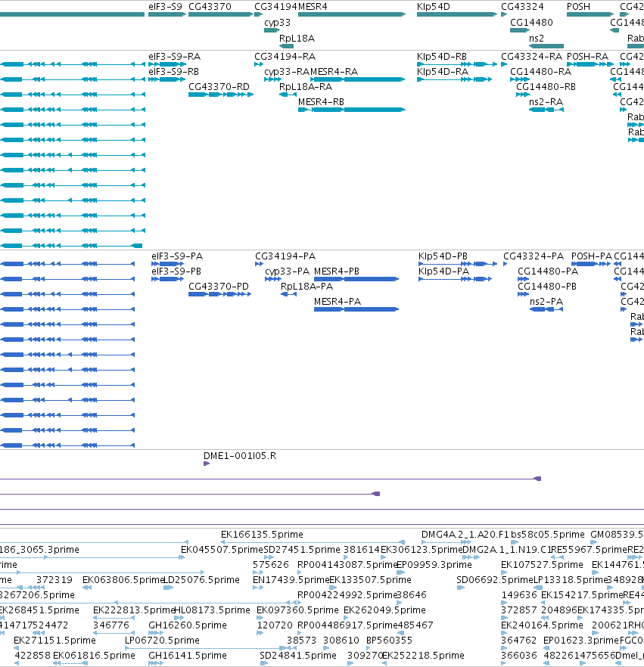Screen dimensions: 644x667
Task: Select the ns2 gene bar
Action: (x=546, y=46)
